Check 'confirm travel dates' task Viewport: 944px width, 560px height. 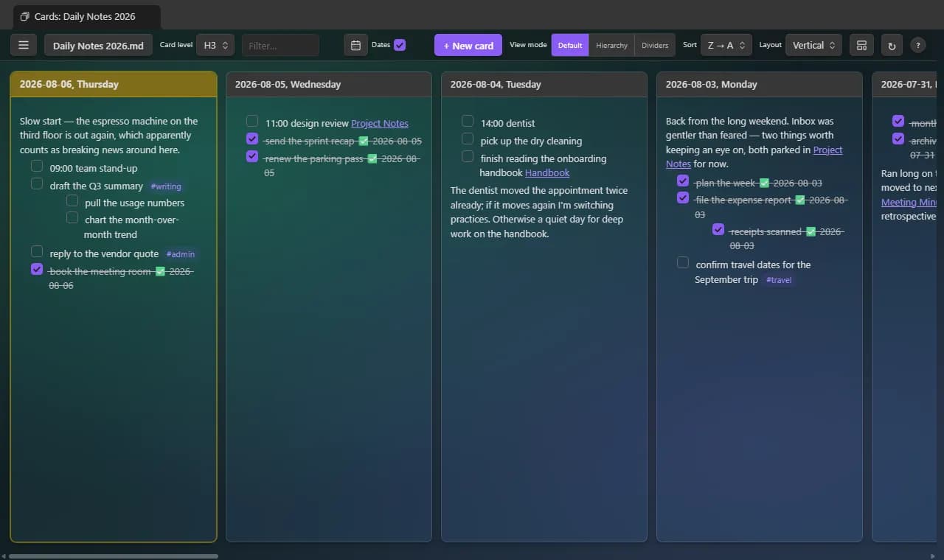(683, 263)
